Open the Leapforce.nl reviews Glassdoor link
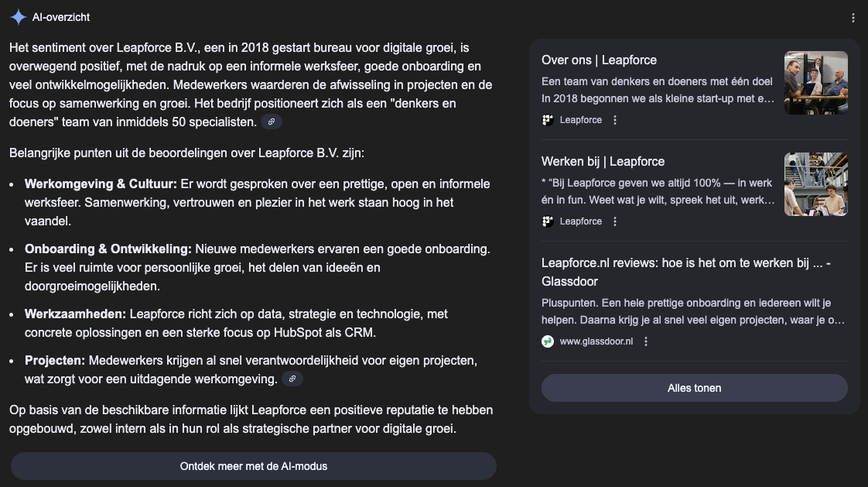 (685, 271)
